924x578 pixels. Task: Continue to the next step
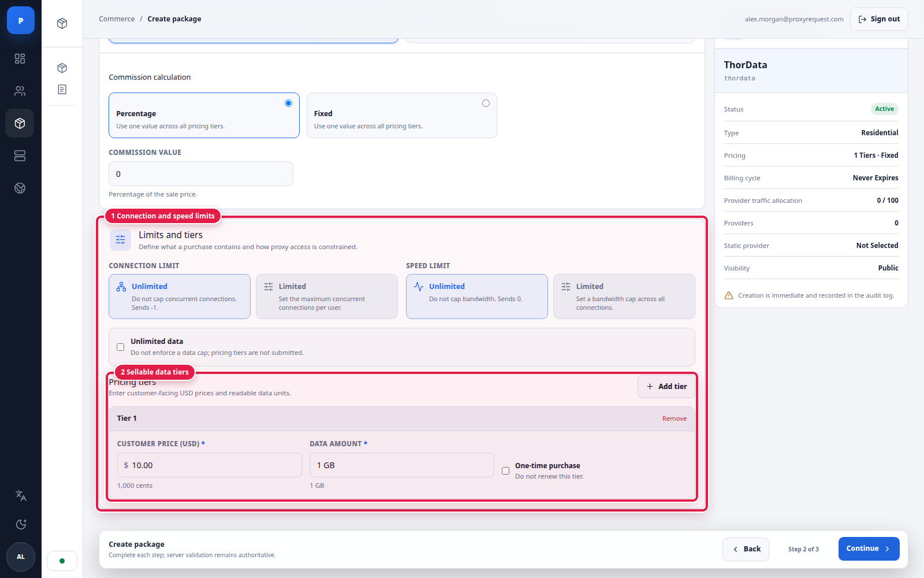tap(869, 549)
